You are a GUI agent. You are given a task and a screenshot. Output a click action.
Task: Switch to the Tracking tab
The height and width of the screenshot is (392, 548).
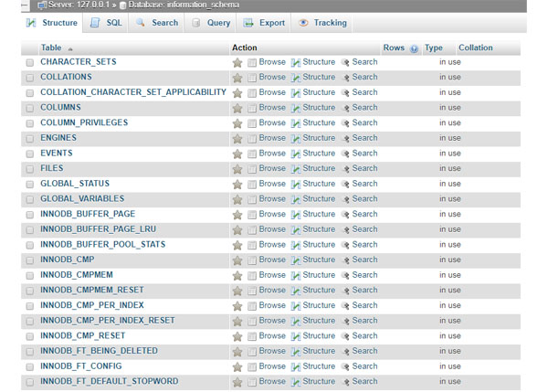322,23
